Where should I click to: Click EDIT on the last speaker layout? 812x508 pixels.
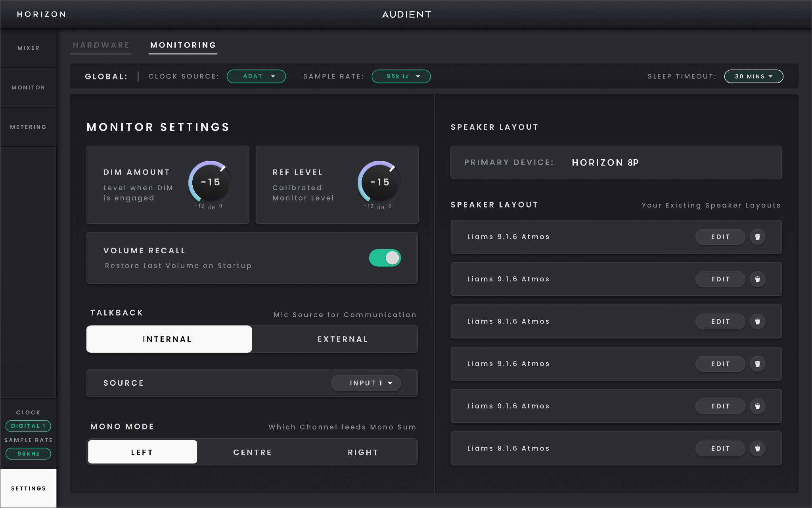tap(720, 448)
